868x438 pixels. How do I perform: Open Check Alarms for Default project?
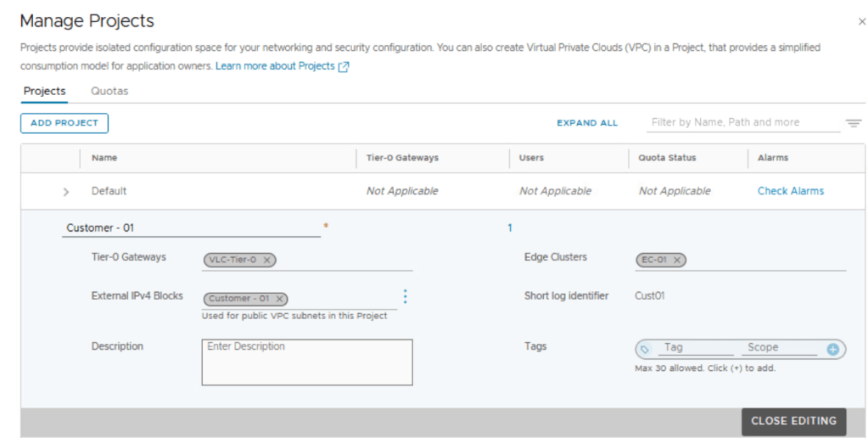790,191
